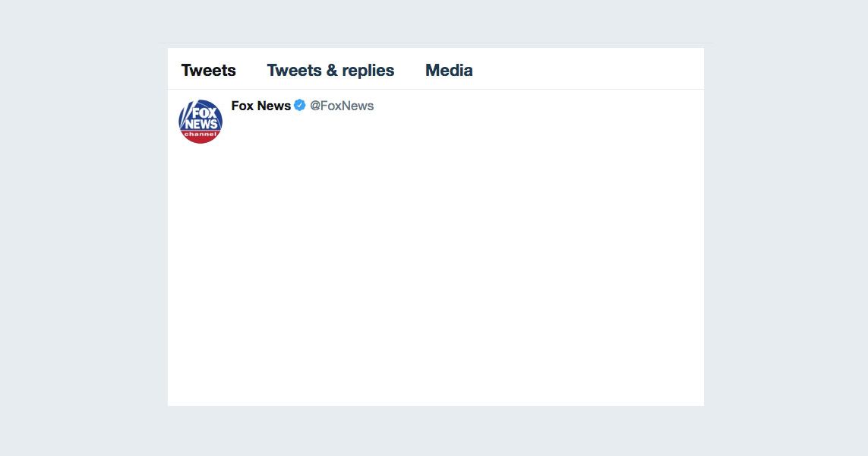Open the Tweets & replies tab
Viewport: 868px width, 456px height.
pyautogui.click(x=330, y=70)
